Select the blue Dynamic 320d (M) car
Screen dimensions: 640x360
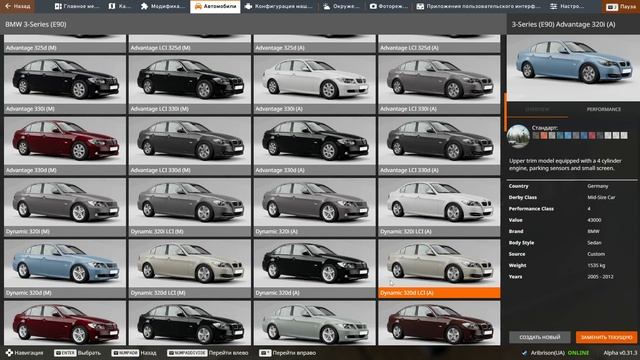click(65, 268)
